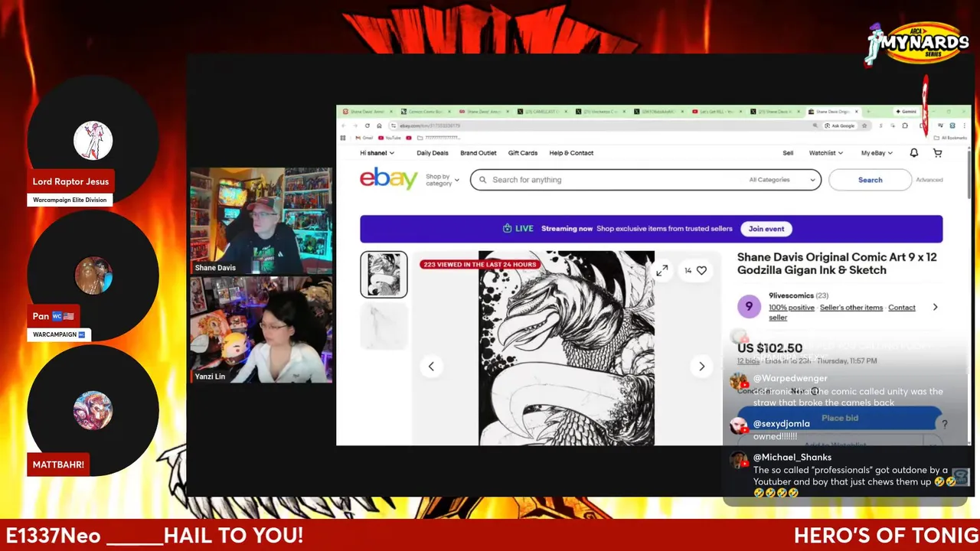The height and width of the screenshot is (551, 980).
Task: Show the previous listing image
Action: [x=431, y=367]
